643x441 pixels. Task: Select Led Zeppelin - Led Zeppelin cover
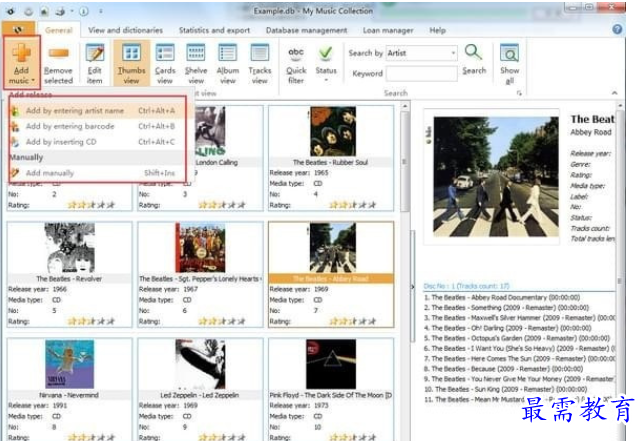pyautogui.click(x=200, y=364)
